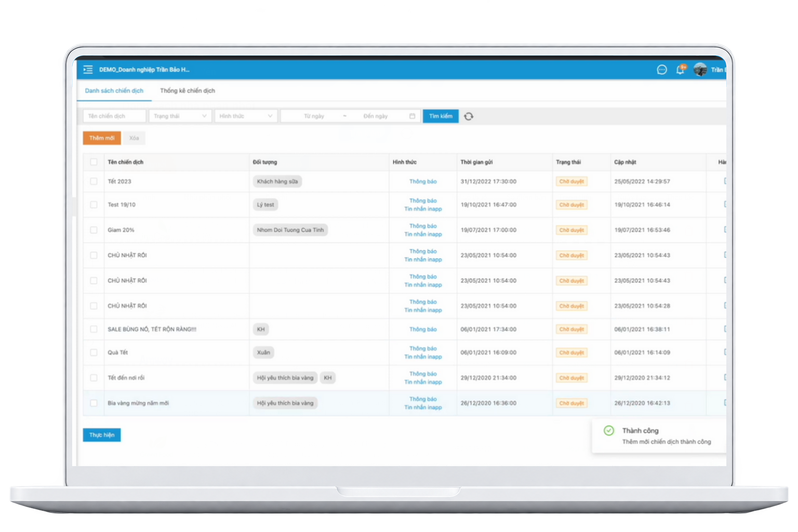Tick the checkbox for SALE BÙNG NỔ row

94,329
